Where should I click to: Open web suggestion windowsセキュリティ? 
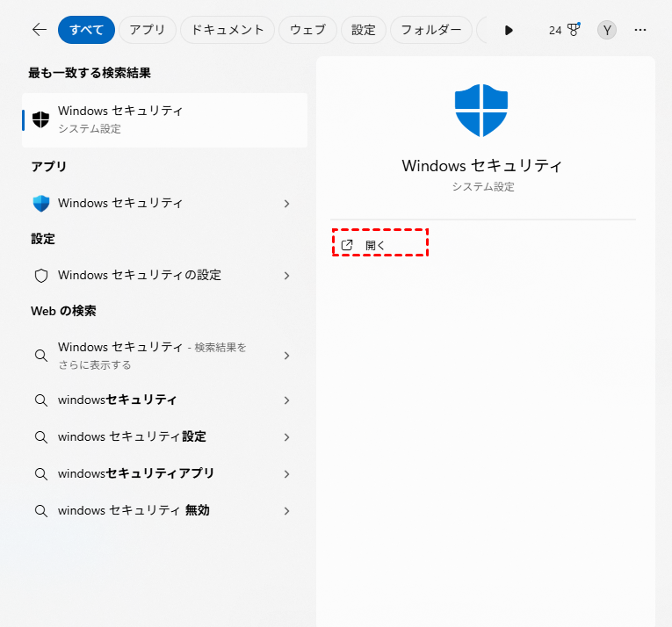pos(164,400)
